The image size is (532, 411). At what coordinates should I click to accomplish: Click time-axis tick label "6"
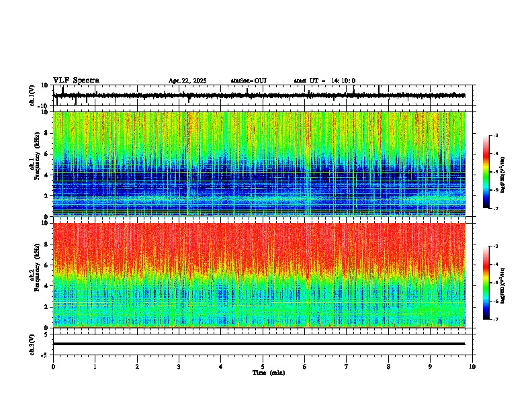pyautogui.click(x=305, y=367)
